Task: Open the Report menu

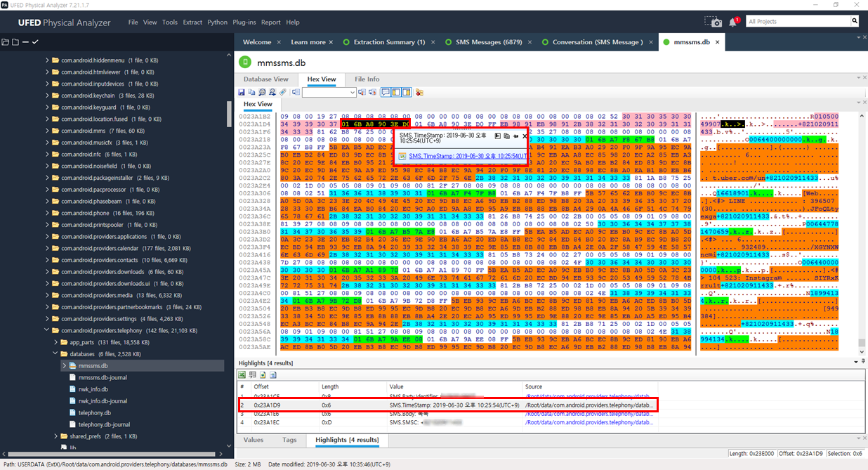Action: click(x=271, y=22)
